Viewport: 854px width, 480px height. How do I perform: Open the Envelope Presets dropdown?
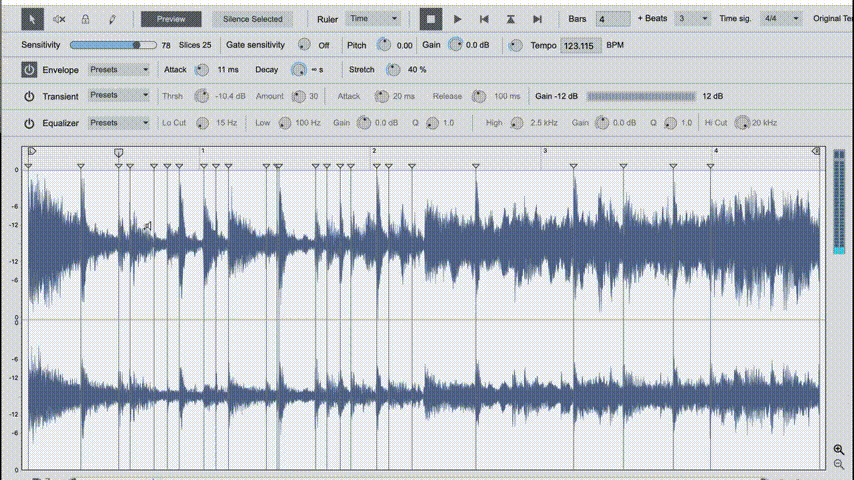118,70
